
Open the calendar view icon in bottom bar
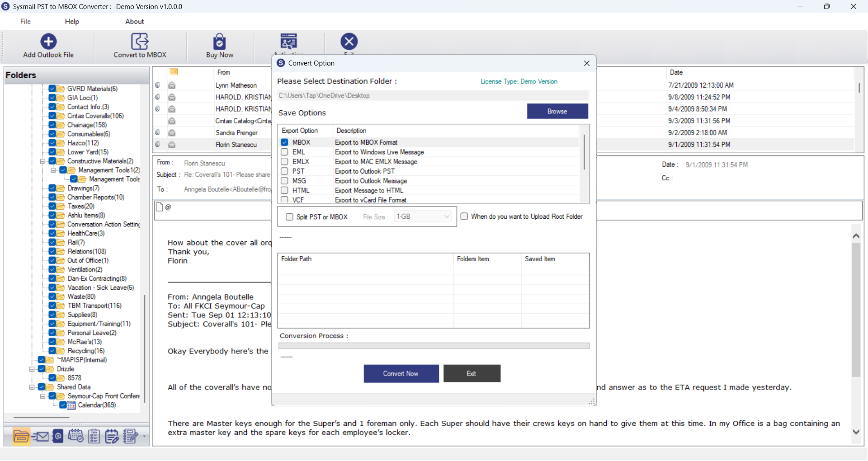coord(75,436)
